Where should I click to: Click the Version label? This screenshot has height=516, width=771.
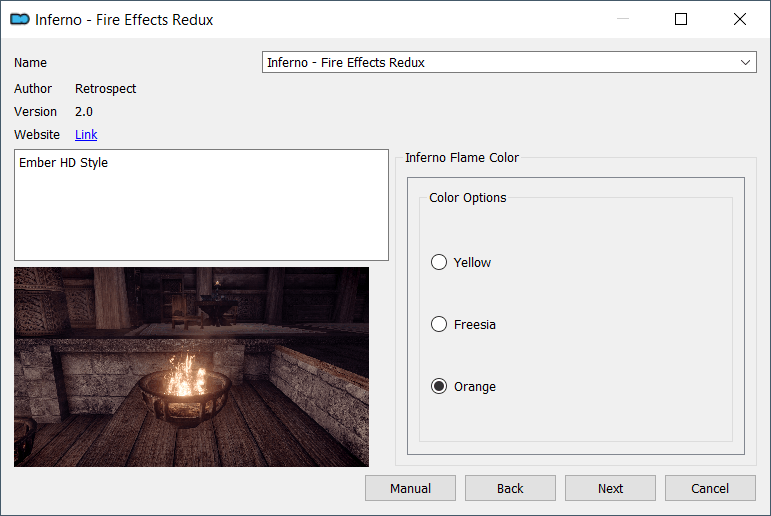[35, 112]
